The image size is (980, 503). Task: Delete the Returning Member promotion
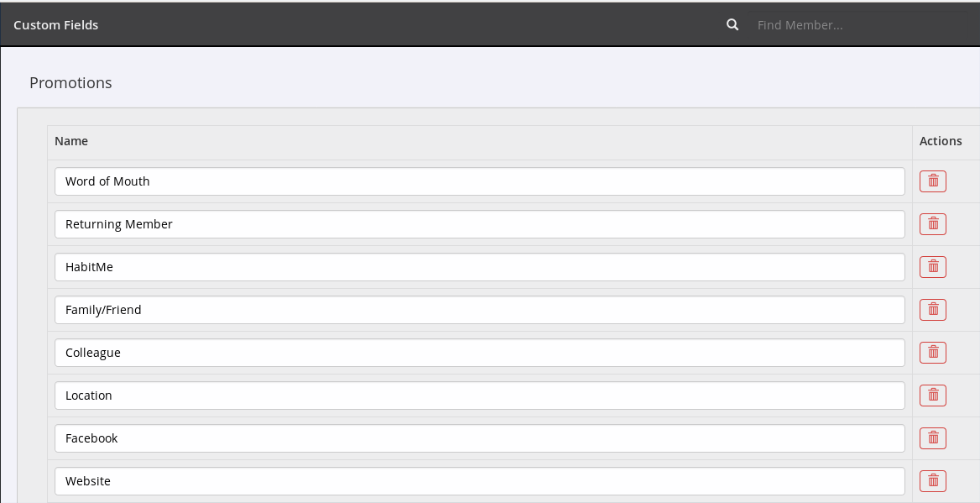[932, 224]
